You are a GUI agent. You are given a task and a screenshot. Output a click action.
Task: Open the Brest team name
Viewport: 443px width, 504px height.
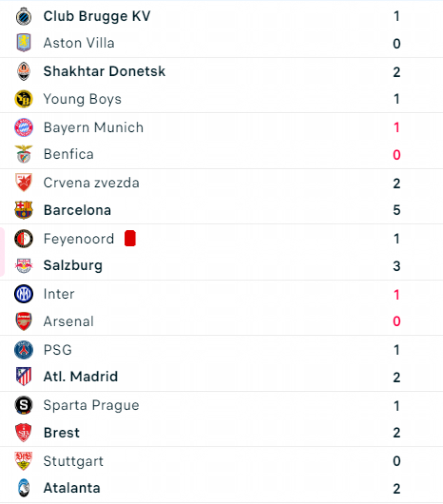pyautogui.click(x=62, y=433)
